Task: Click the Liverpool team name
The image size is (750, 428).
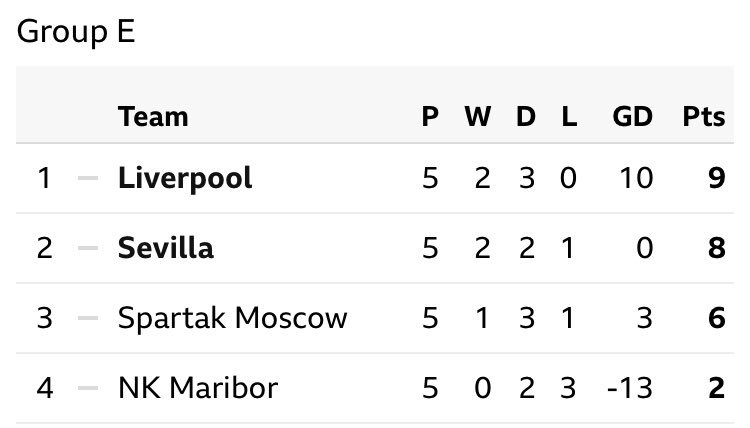Action: [185, 178]
